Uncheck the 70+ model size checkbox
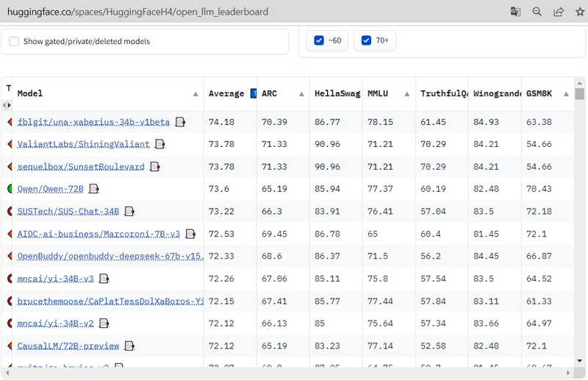588x380 pixels. coord(366,40)
